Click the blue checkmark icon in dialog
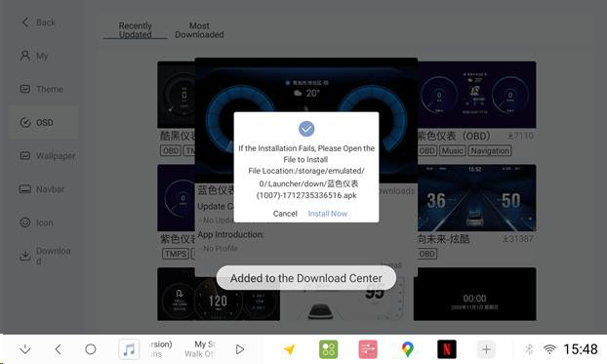 coord(306,129)
